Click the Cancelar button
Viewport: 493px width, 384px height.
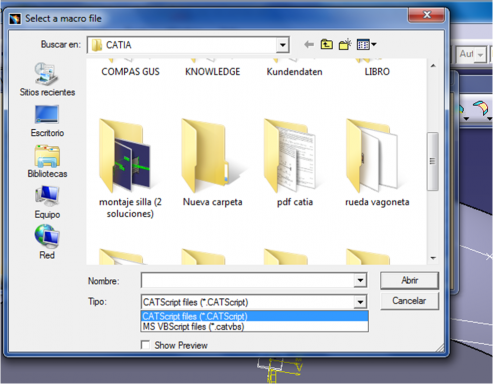[409, 301]
